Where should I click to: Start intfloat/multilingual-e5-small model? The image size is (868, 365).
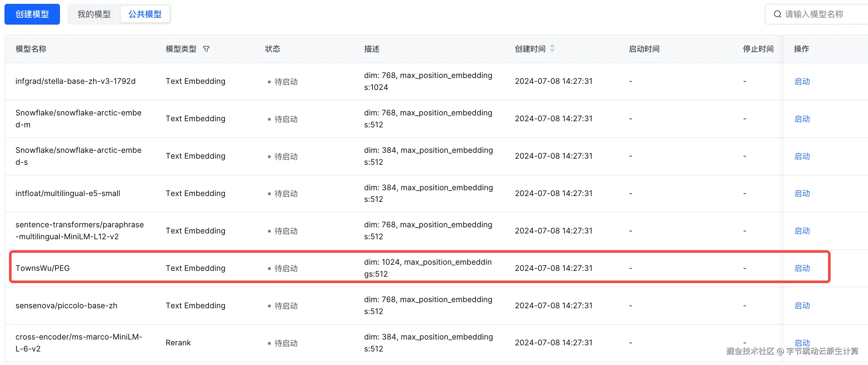point(802,193)
